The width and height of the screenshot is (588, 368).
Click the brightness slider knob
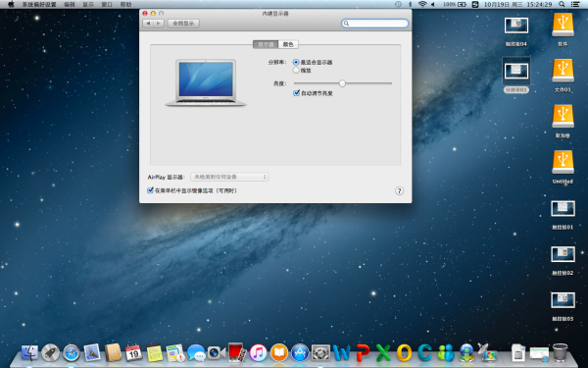tap(342, 83)
